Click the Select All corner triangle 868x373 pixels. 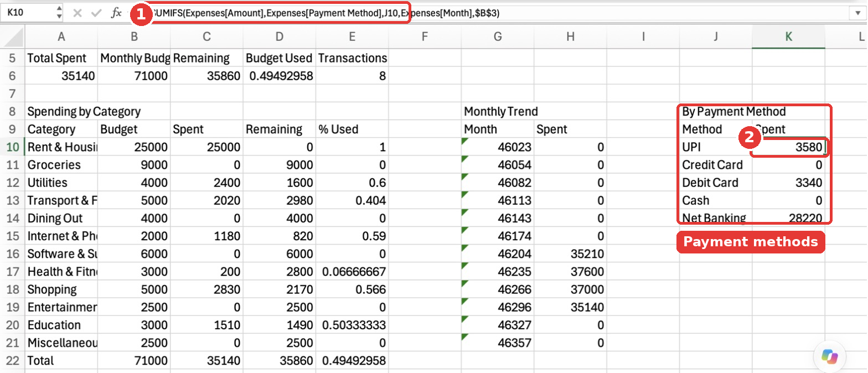(12, 37)
